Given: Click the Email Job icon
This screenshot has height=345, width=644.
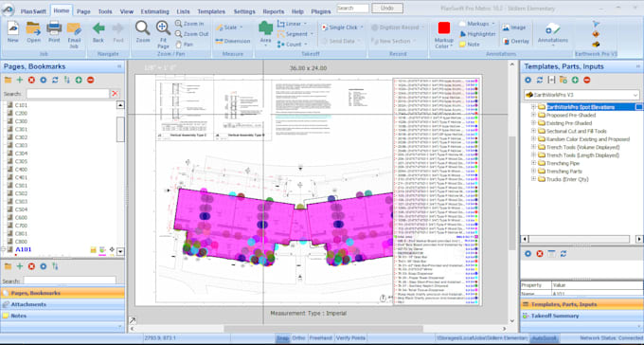Looking at the screenshot, I should [74, 34].
